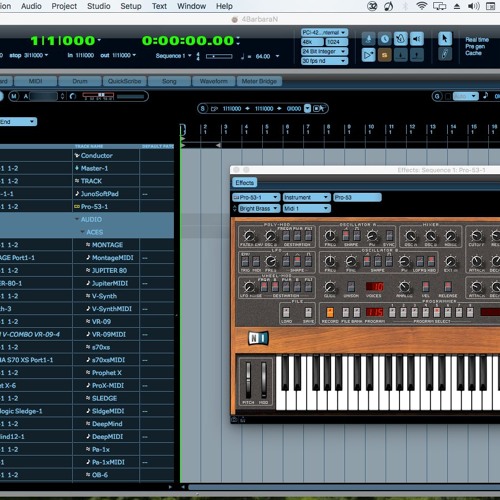Click the Native Instruments NI logo
The width and height of the screenshot is (500, 500).
258,338
